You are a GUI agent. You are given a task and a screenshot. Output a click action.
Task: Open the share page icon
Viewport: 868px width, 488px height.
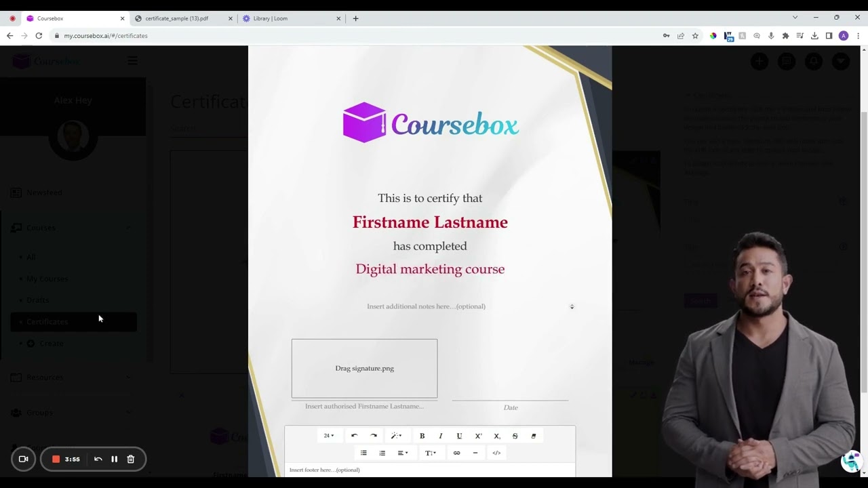pyautogui.click(x=681, y=36)
